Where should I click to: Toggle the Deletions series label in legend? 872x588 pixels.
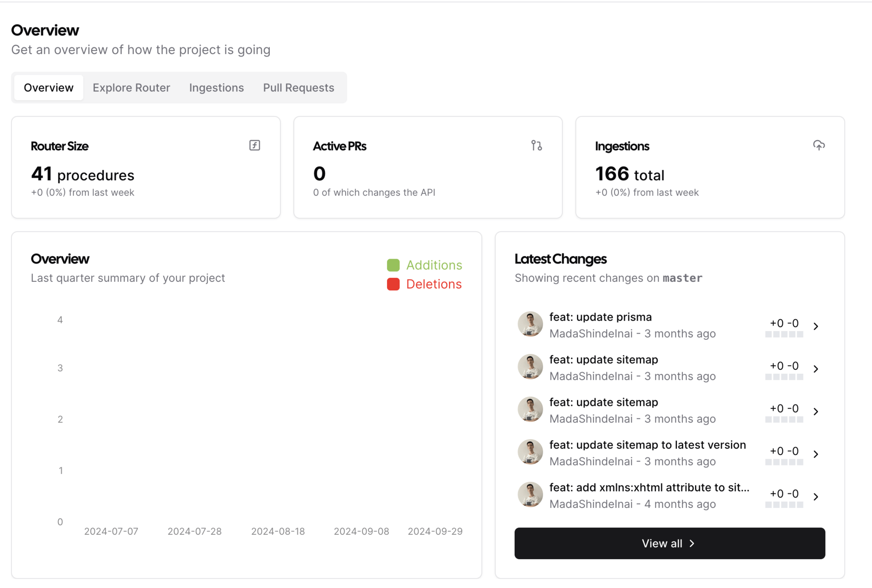[x=434, y=284]
